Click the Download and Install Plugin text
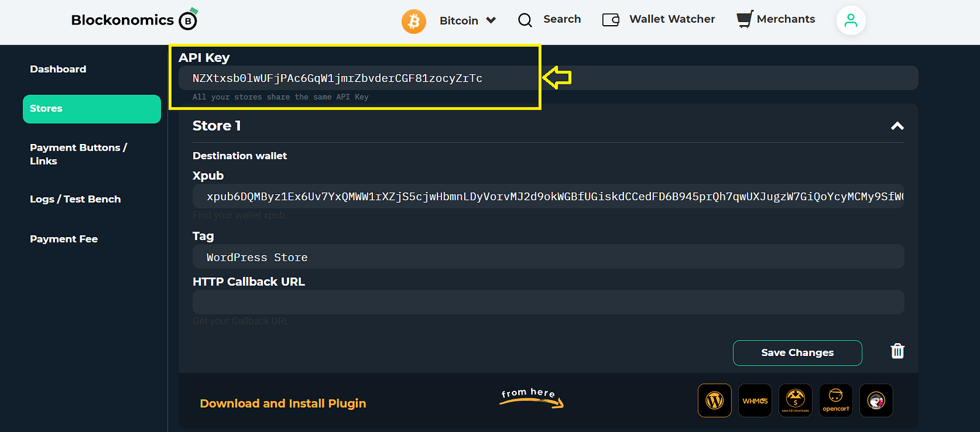Screen dimensions: 980x432 point(283,403)
